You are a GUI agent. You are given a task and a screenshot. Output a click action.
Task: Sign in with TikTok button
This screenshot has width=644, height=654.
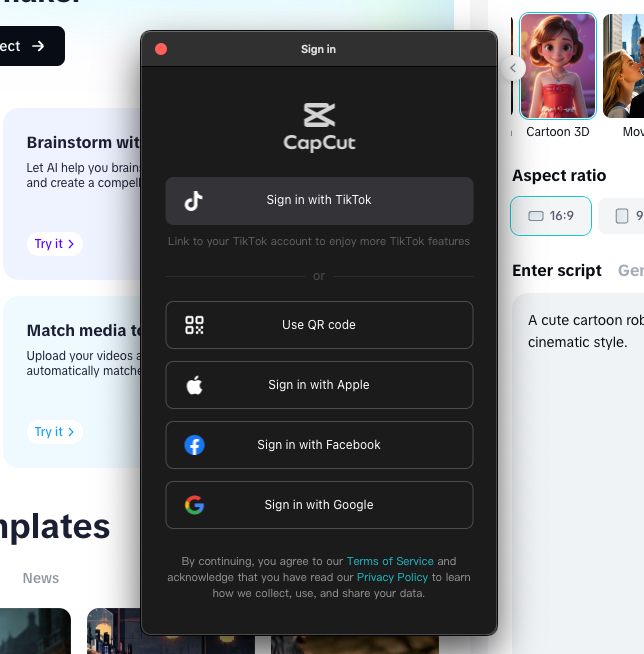(319, 201)
